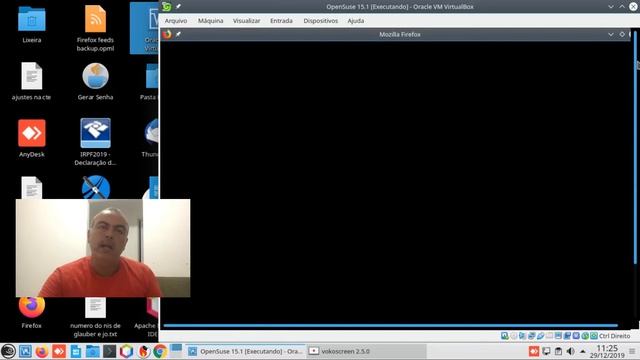
Task: Open the Máquina menu
Action: [211, 21]
